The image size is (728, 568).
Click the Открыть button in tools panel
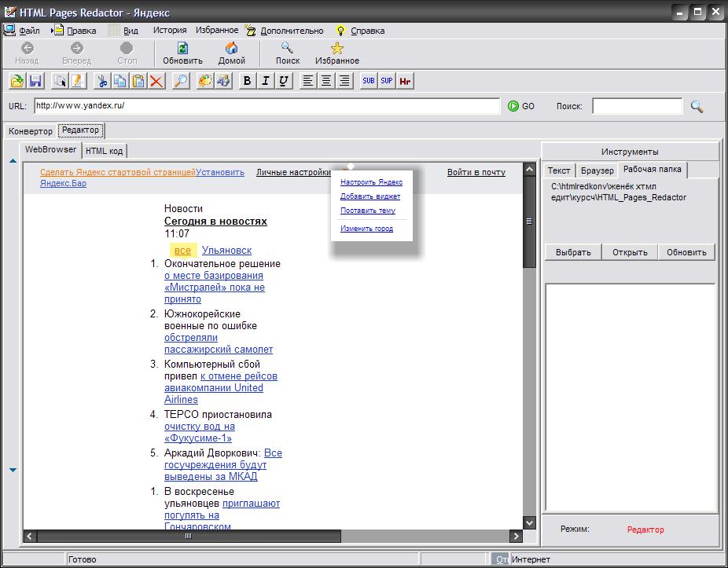tap(630, 252)
